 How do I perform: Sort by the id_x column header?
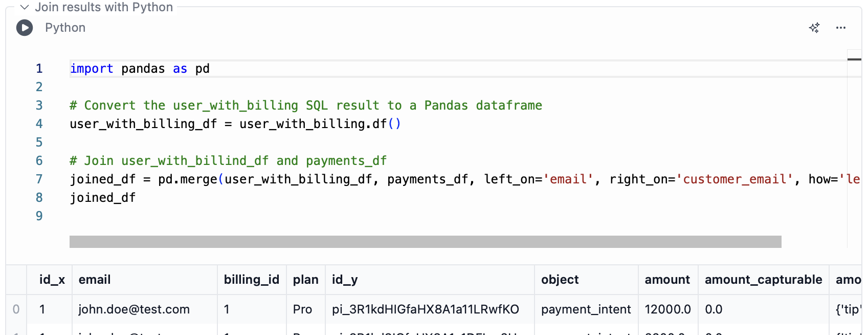click(52, 280)
